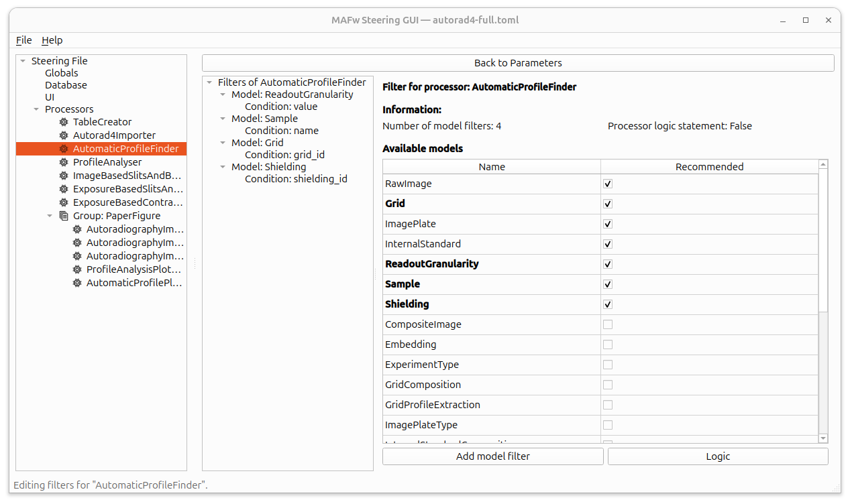Select the ExposureBasedContra processor gear icon
Screen dimensions: 850x504
[x=63, y=202]
